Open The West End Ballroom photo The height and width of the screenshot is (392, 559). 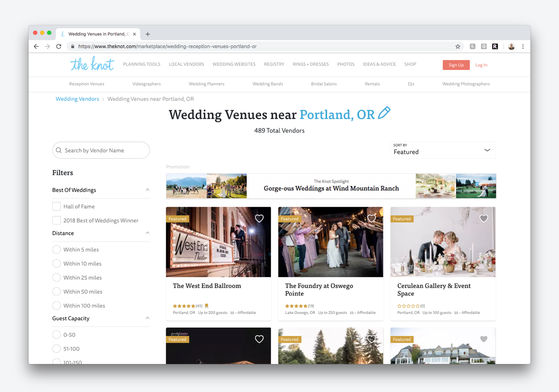[x=218, y=242]
